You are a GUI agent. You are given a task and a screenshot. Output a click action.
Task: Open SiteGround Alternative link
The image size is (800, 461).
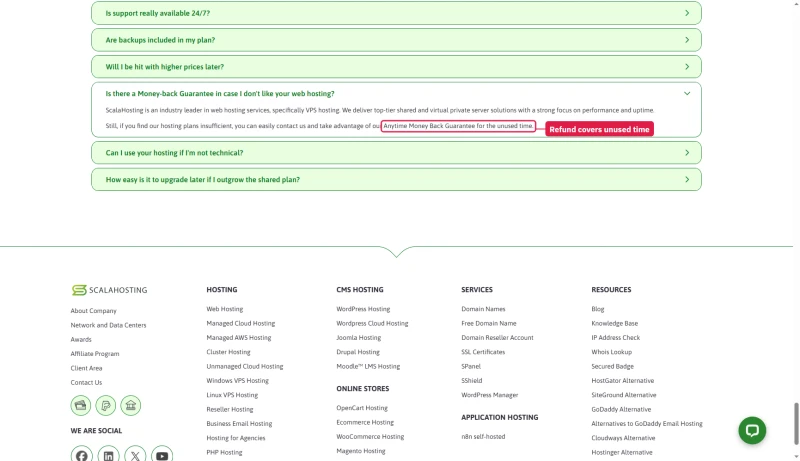(623, 395)
